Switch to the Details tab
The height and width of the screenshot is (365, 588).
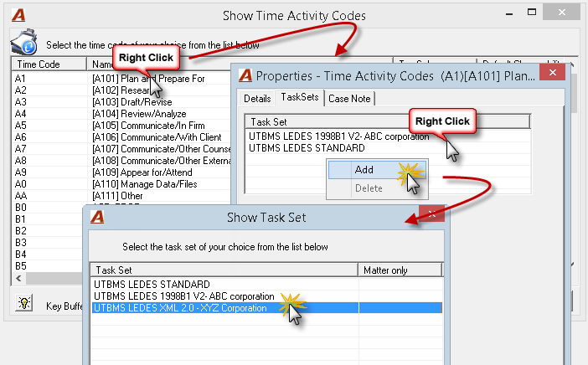(257, 99)
